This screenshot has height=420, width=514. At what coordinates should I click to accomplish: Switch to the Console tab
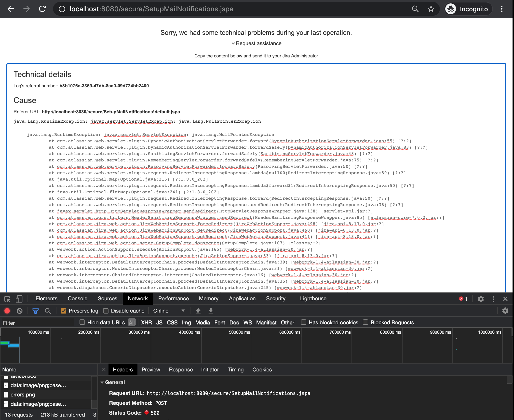(x=77, y=299)
